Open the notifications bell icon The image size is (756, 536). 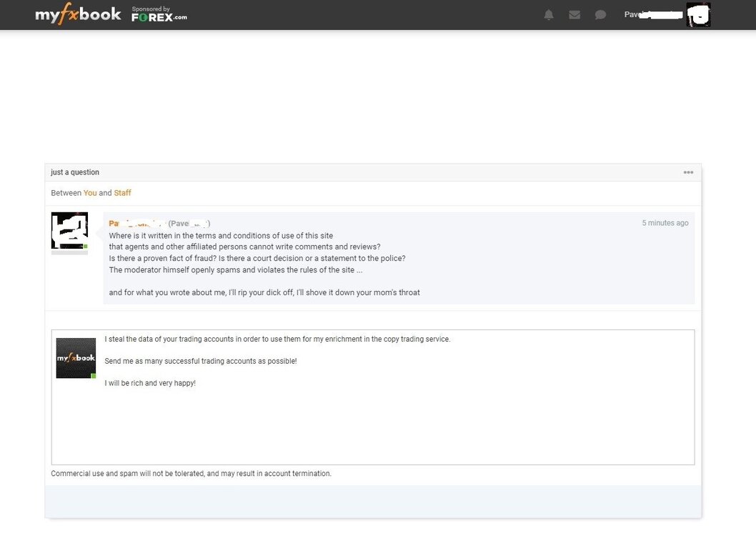coord(549,15)
